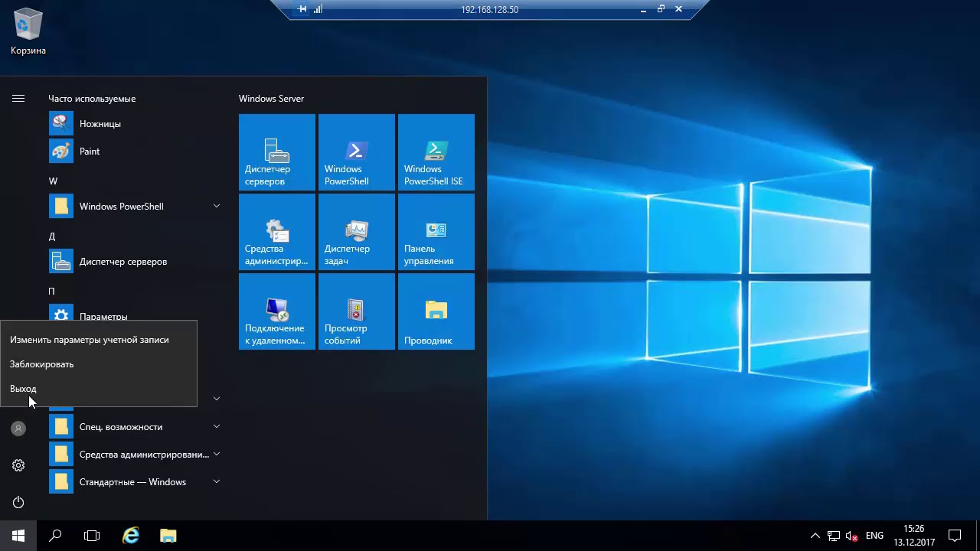Expand the hamburger menu in Start

[18, 98]
